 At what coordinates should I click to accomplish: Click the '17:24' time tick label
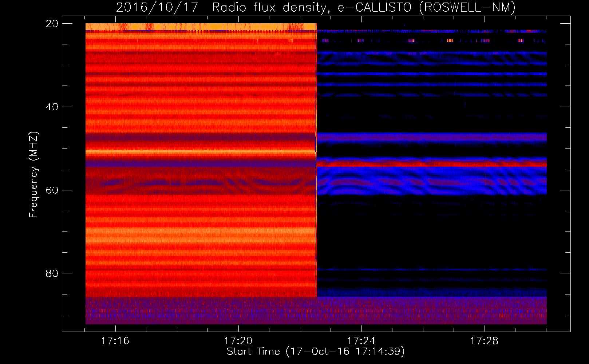coord(361,341)
